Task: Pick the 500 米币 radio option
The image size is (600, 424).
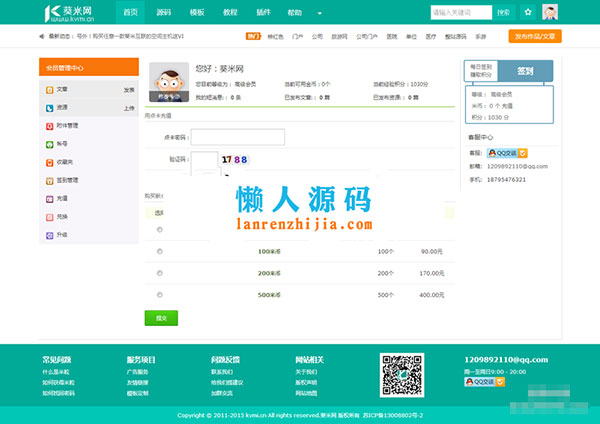Action: coord(160,295)
